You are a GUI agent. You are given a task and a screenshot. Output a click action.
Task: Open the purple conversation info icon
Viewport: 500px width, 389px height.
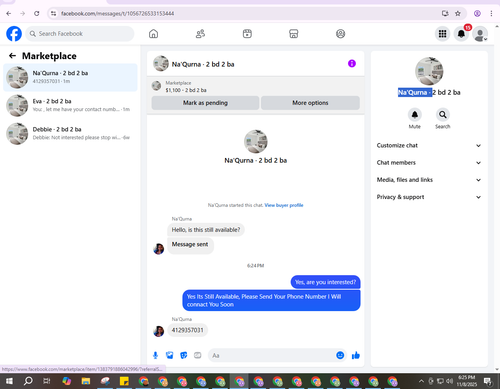[352, 63]
